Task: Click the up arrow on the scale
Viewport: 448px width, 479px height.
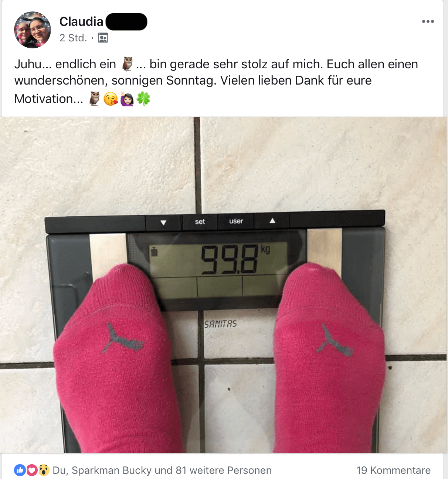Action: pyautogui.click(x=272, y=220)
